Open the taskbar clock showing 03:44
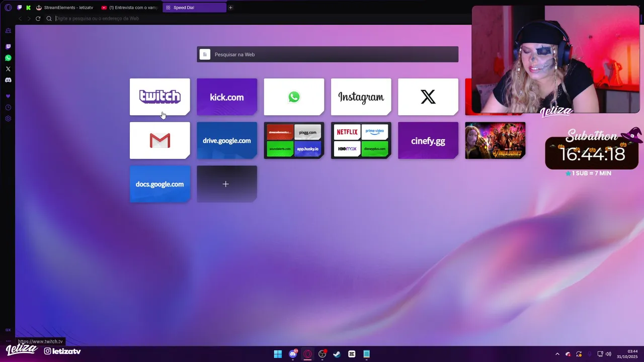 (627, 354)
